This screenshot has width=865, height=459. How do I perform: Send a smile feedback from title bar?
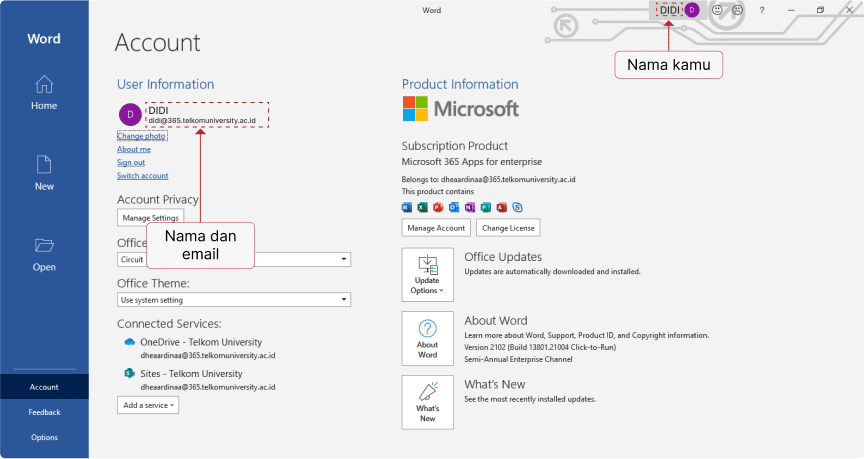point(717,10)
